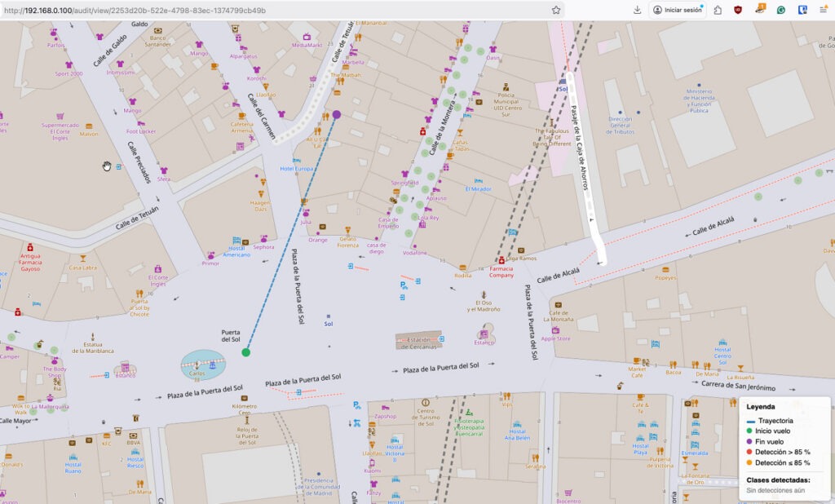
Task: Click the Iniciar sesión button
Action: [678, 10]
